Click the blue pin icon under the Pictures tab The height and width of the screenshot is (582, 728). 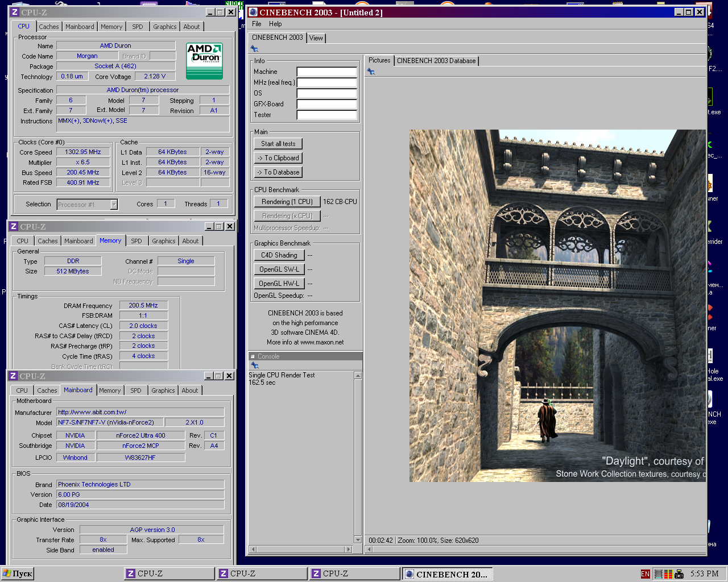[371, 72]
